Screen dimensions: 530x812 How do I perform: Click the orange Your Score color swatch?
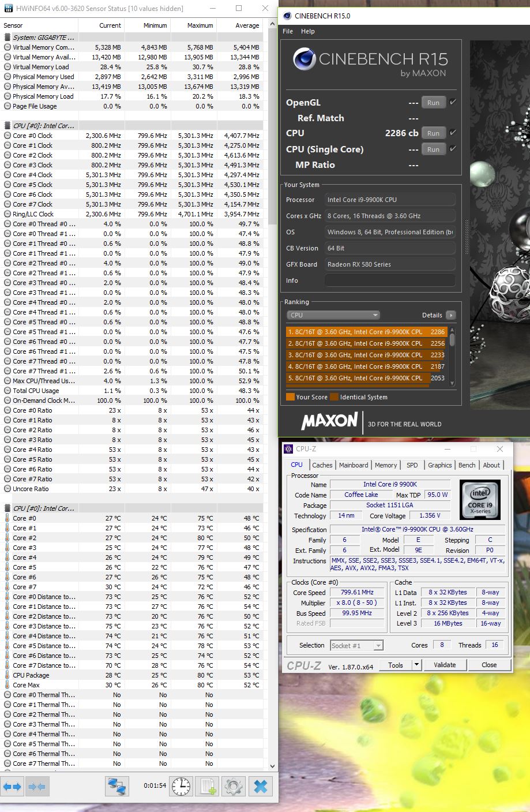click(290, 397)
